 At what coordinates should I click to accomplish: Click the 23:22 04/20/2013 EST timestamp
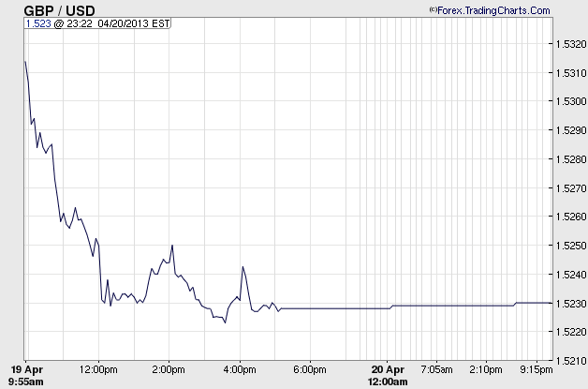118,23
